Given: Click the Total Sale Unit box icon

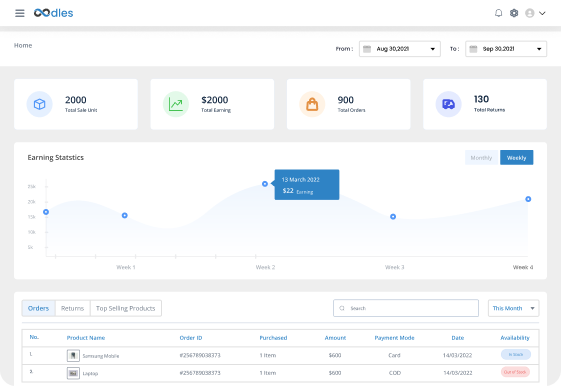Looking at the screenshot, I should [40, 104].
